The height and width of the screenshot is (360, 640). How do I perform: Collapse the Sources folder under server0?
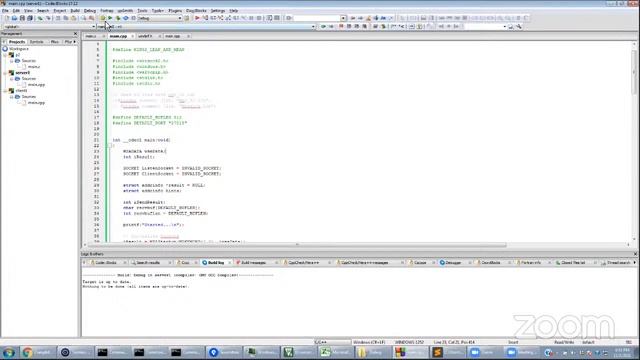coord(11,79)
